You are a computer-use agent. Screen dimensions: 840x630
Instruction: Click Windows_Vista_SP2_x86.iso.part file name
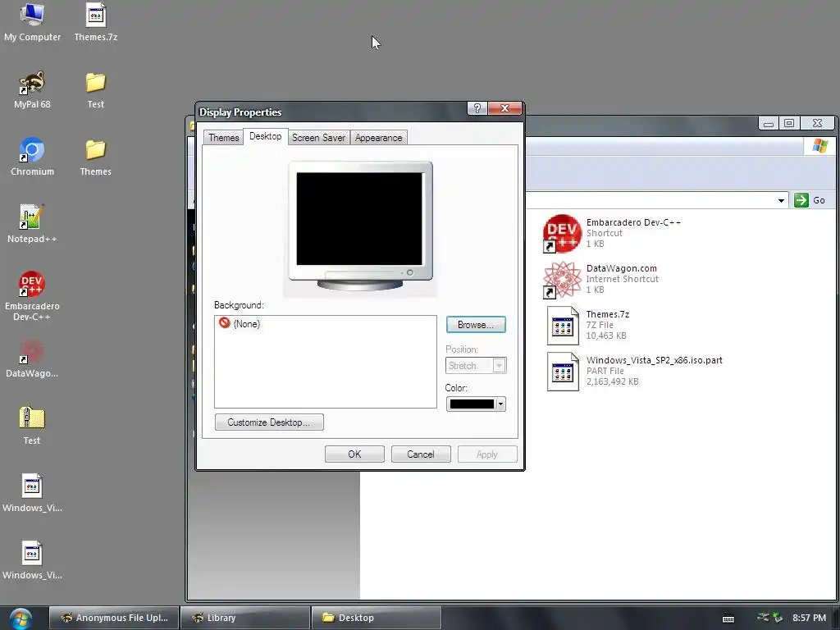click(x=654, y=360)
